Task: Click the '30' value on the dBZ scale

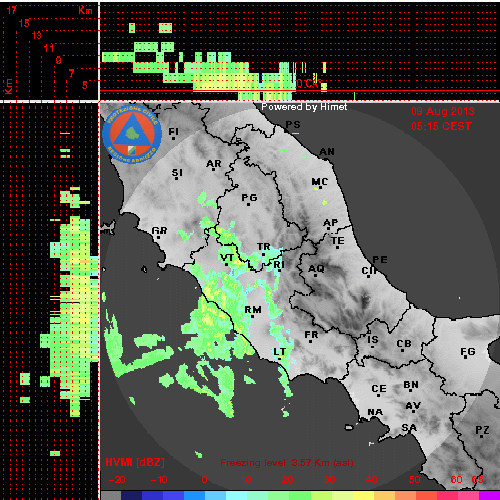Action: (329, 480)
